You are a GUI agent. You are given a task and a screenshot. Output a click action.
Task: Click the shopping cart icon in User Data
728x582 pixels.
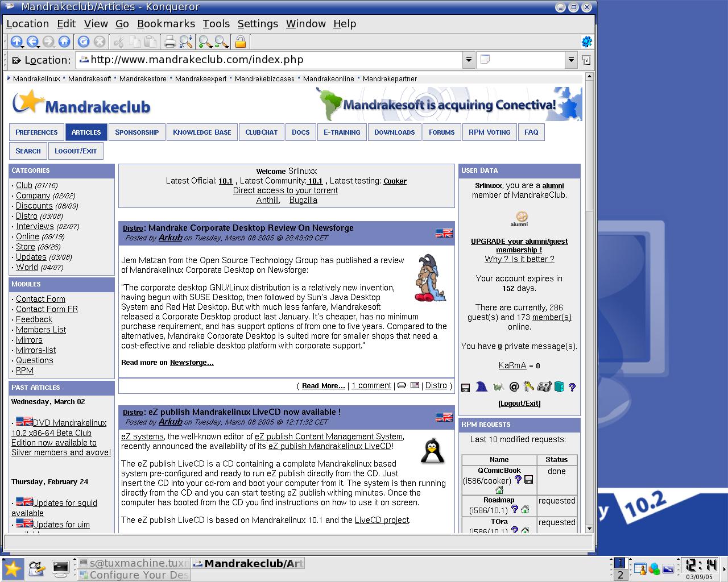498,387
